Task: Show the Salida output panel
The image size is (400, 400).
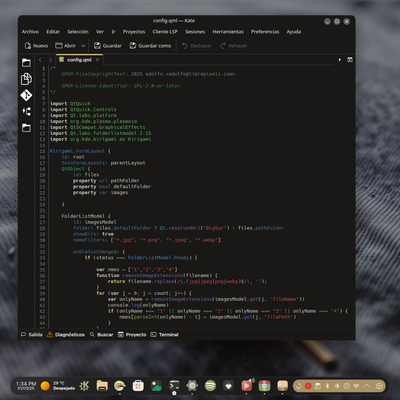Action: click(x=32, y=334)
